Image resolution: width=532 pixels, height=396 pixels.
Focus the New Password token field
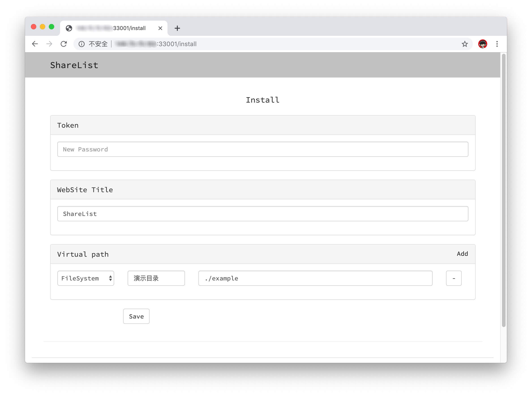click(x=262, y=149)
